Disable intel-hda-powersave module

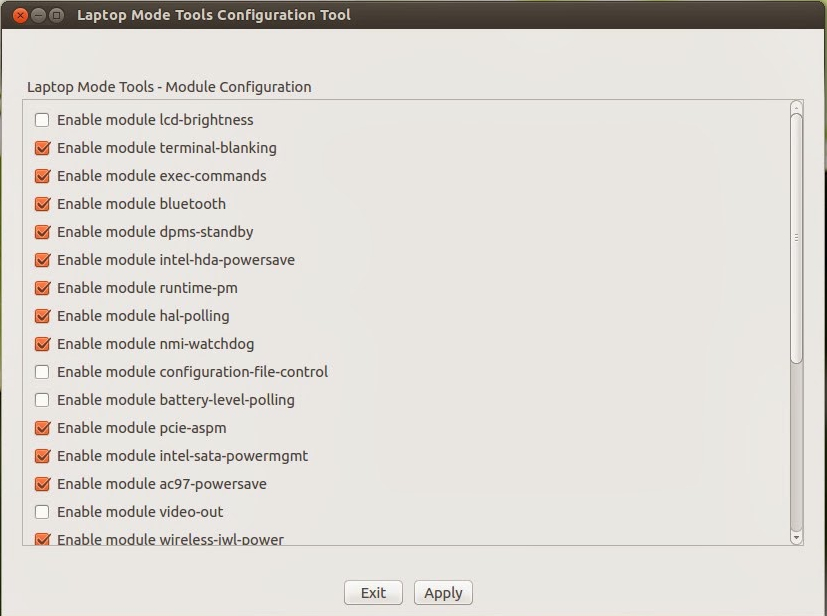[42, 260]
